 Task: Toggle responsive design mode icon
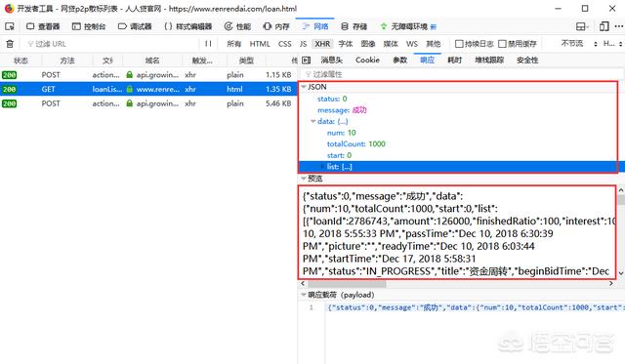[604, 26]
